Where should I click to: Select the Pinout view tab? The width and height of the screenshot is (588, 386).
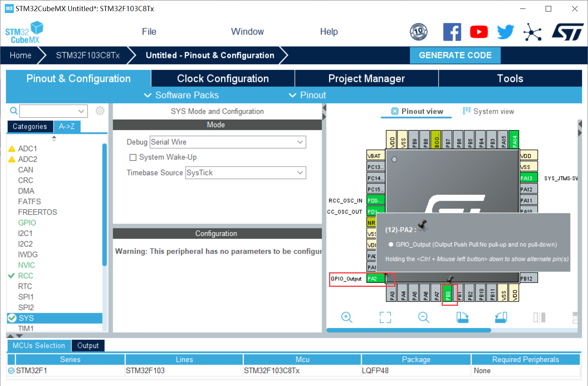[417, 111]
